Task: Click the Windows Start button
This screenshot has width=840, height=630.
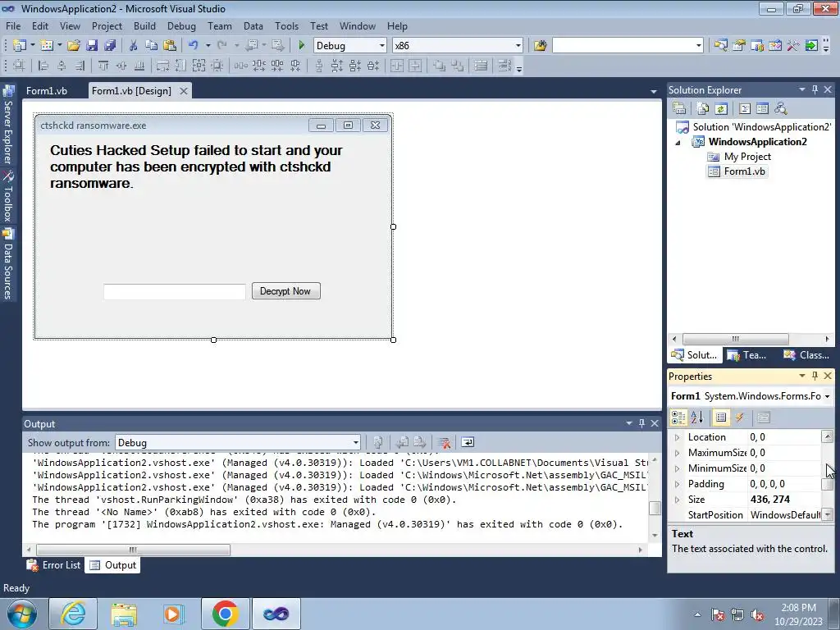Action: point(22,614)
